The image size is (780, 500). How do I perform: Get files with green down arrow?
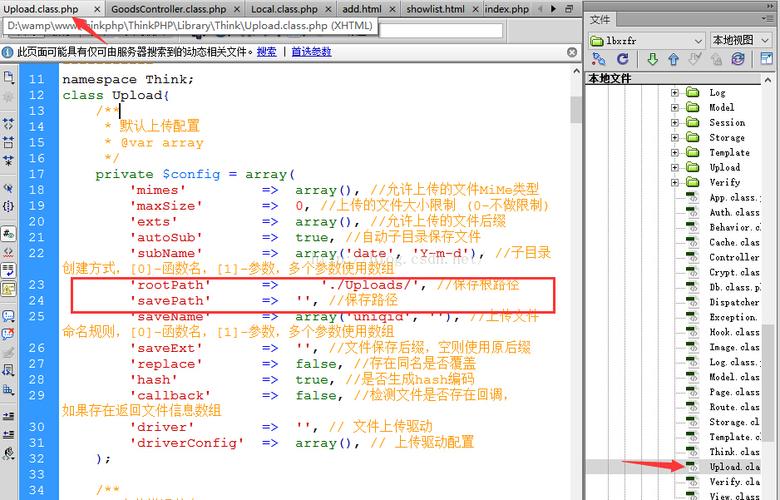[x=652, y=59]
